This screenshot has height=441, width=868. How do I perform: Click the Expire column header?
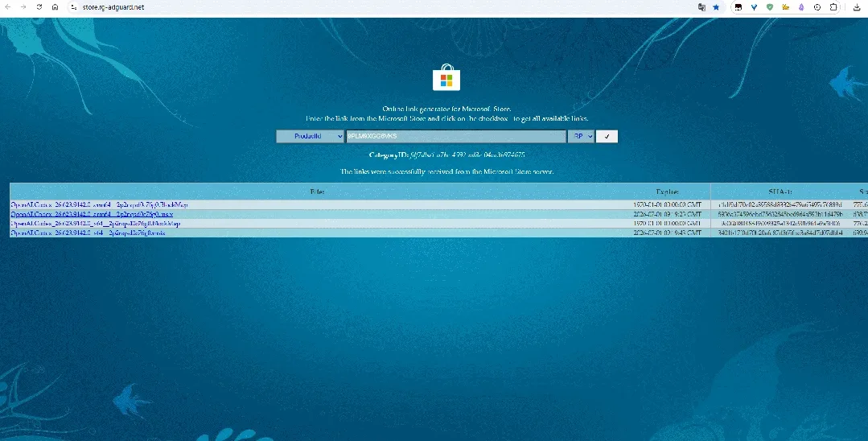[667, 192]
